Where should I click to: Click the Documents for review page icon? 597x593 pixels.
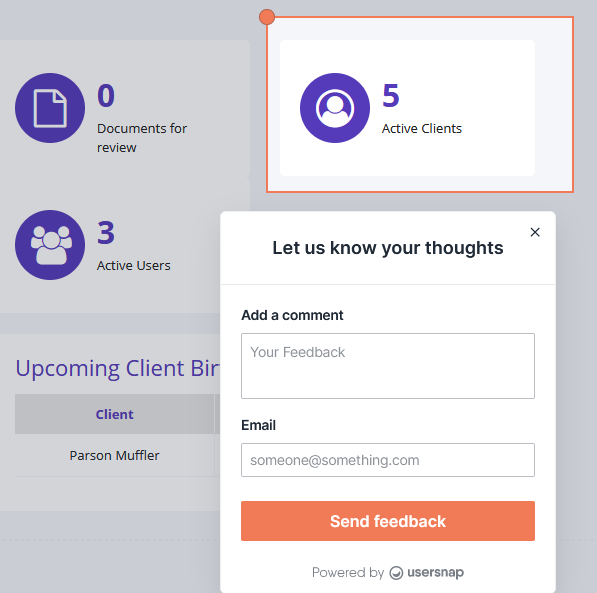pos(50,108)
